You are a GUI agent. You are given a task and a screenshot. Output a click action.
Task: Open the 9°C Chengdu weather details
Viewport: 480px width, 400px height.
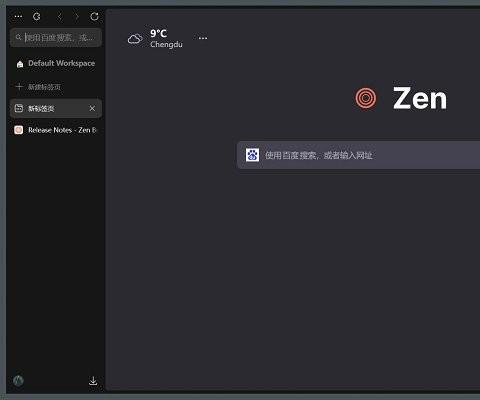pos(166,38)
